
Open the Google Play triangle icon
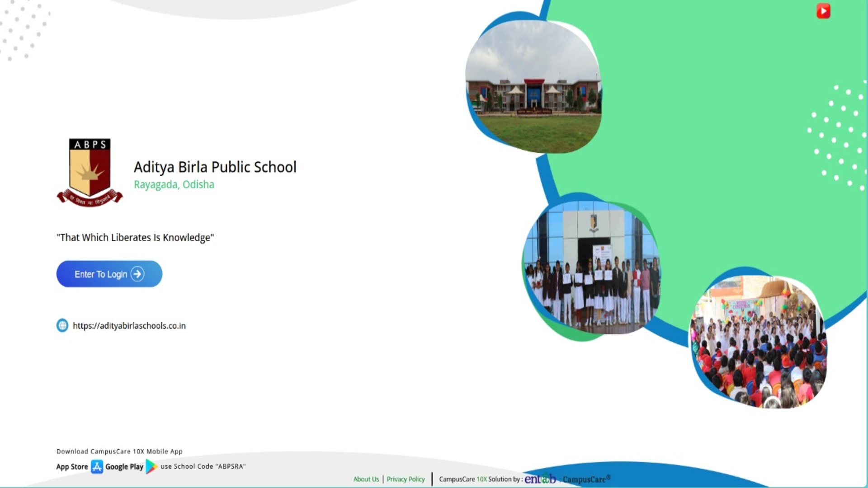point(151,466)
